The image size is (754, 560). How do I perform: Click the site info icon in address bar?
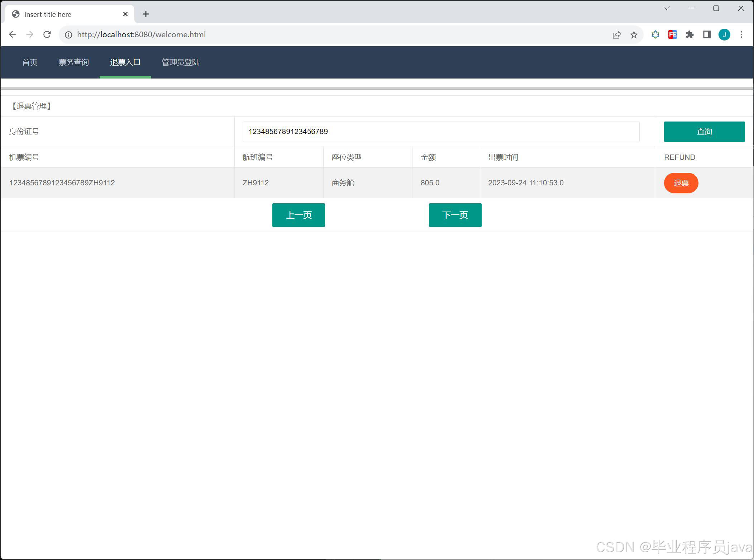point(68,35)
